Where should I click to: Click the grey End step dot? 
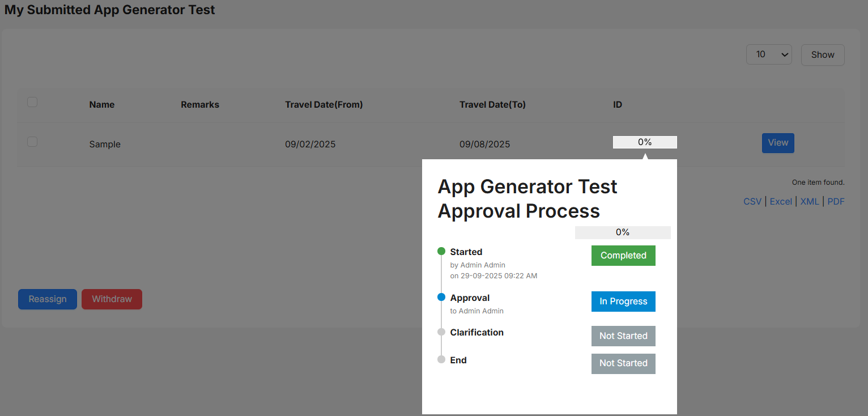pyautogui.click(x=441, y=359)
